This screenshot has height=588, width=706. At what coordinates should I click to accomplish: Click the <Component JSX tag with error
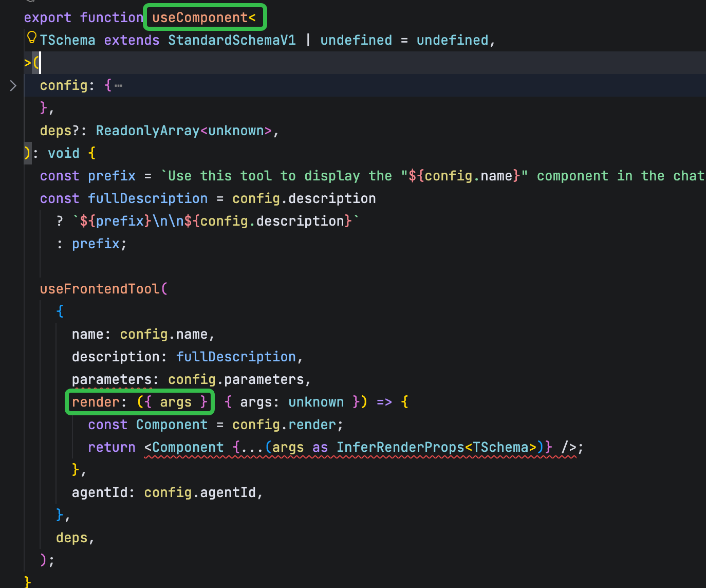coord(184,447)
